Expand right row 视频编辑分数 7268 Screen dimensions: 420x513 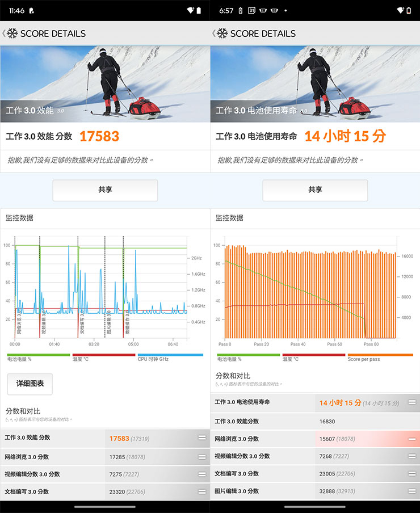315,456
